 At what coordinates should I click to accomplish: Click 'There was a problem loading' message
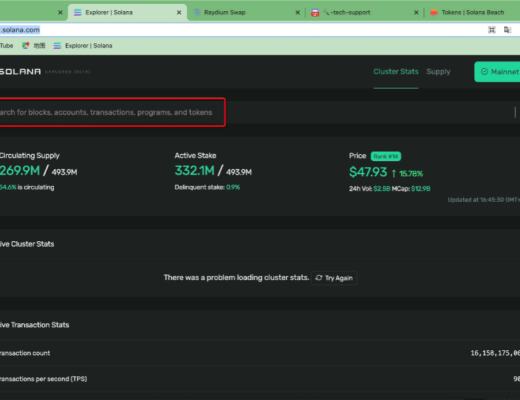pyautogui.click(x=236, y=278)
